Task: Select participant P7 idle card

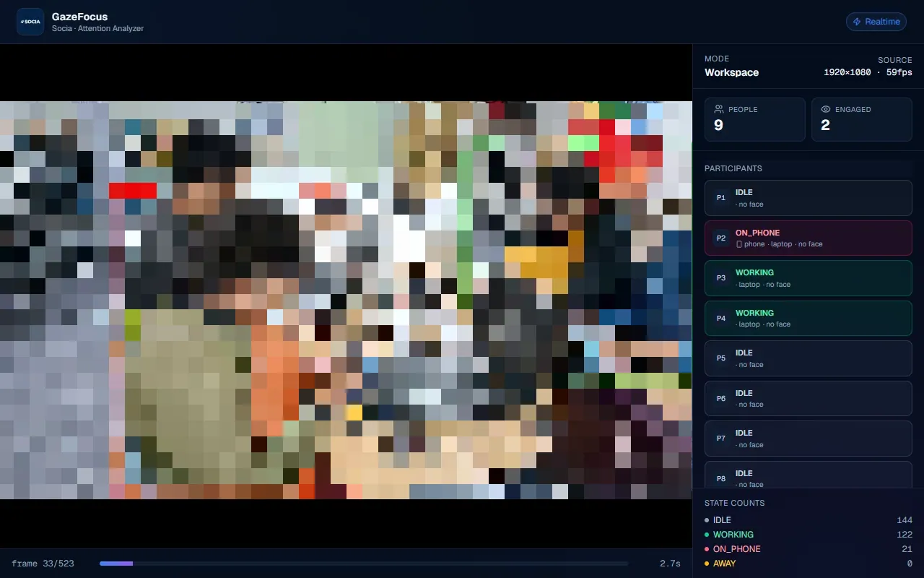Action: click(808, 439)
